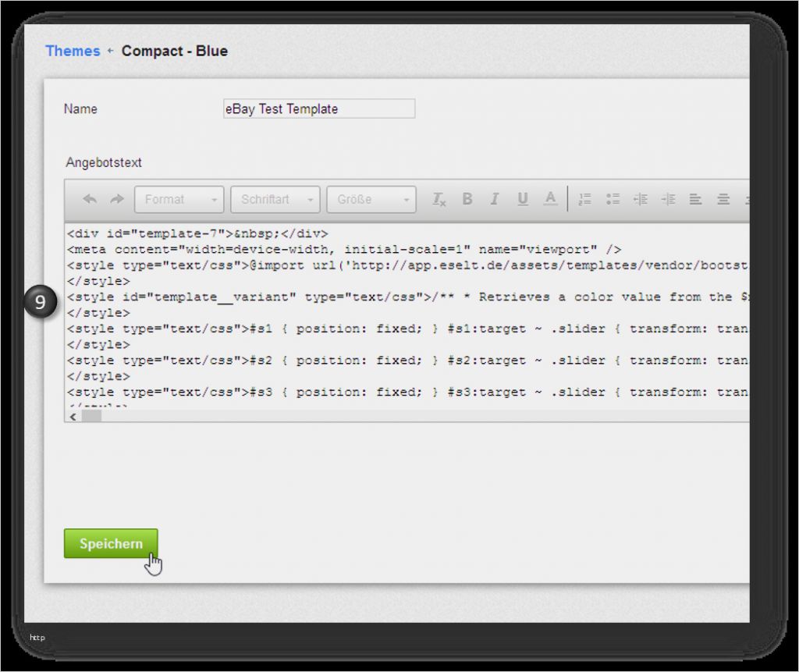Increase the text indent
Screen dimensions: 799x672
click(x=668, y=199)
